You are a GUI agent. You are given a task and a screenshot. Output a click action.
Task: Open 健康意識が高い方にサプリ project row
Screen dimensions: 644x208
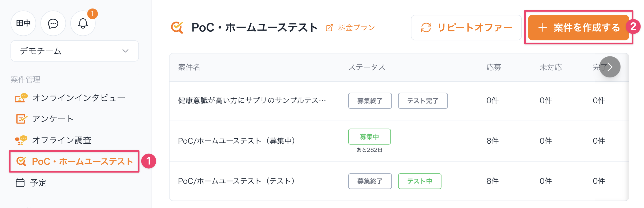tap(252, 101)
